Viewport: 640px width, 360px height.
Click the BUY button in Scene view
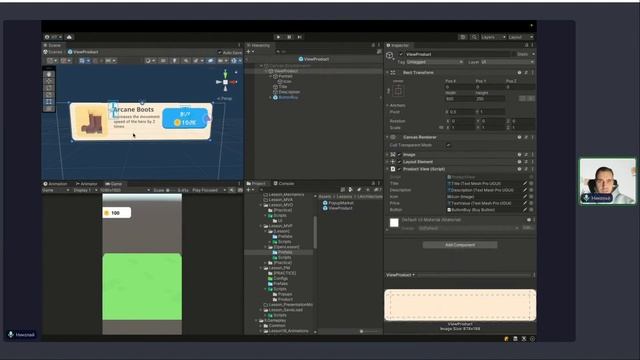pyautogui.click(x=185, y=118)
